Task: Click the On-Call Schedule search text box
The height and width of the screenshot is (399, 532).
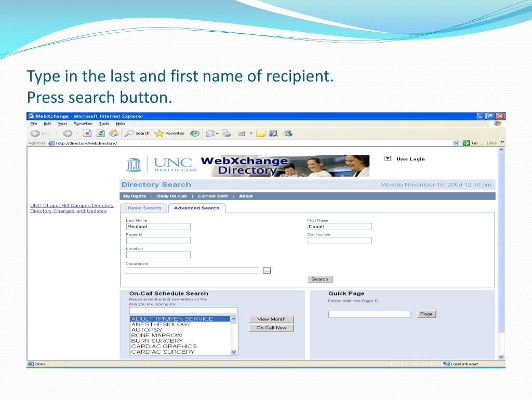Action: (183, 311)
